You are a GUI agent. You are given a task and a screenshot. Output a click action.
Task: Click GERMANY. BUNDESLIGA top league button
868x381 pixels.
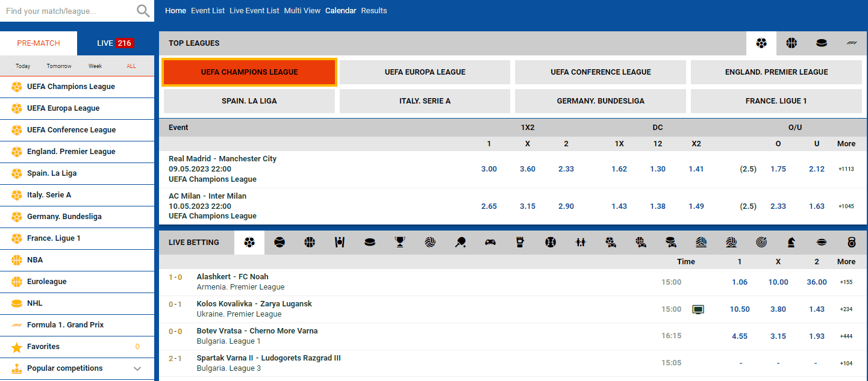point(601,101)
